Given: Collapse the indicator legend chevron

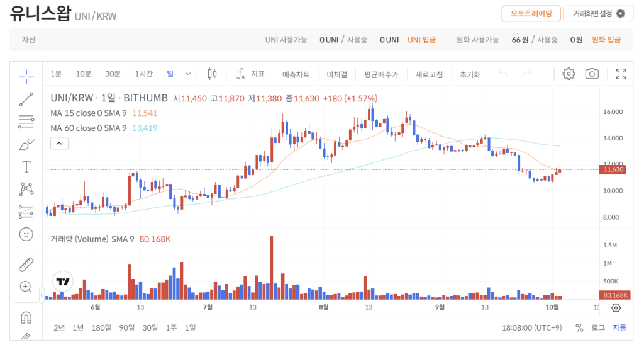Looking at the screenshot, I should point(58,144).
